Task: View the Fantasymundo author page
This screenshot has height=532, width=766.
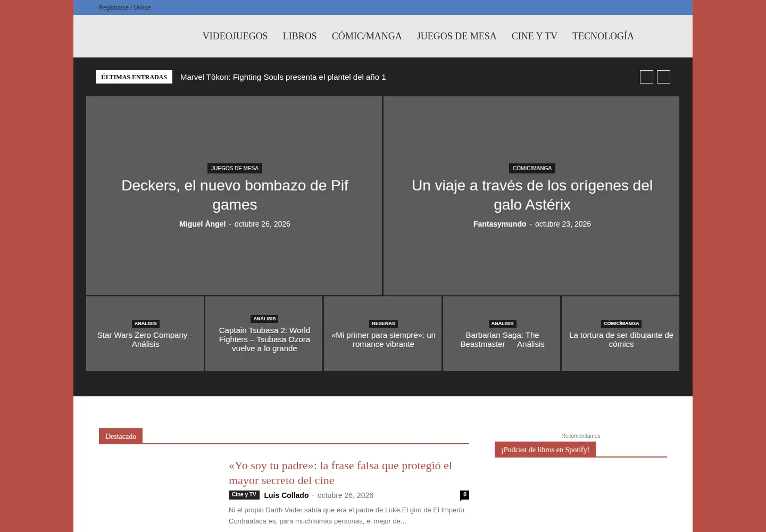Action: coord(499,224)
